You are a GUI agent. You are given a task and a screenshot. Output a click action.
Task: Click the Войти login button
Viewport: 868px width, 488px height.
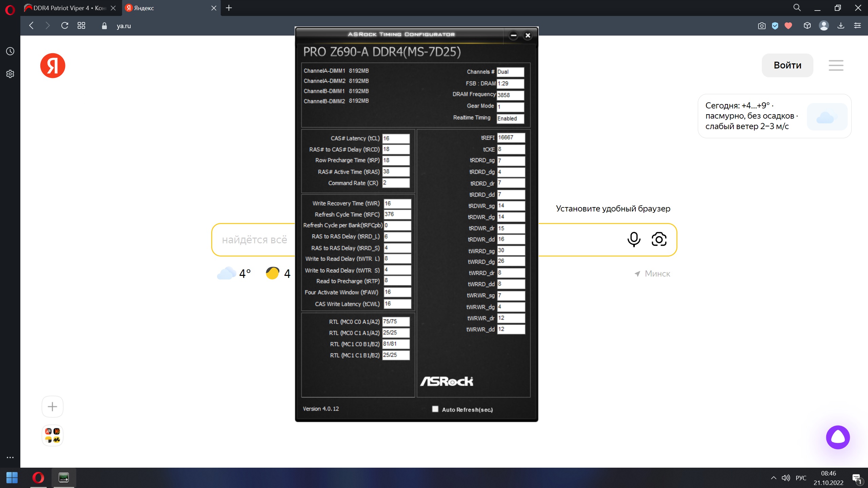click(x=787, y=65)
